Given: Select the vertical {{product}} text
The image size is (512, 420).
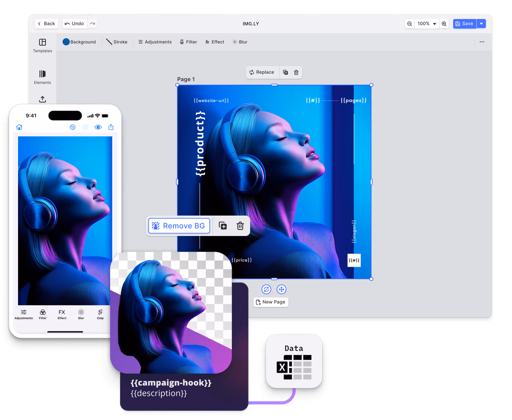Looking at the screenshot, I should click(200, 143).
